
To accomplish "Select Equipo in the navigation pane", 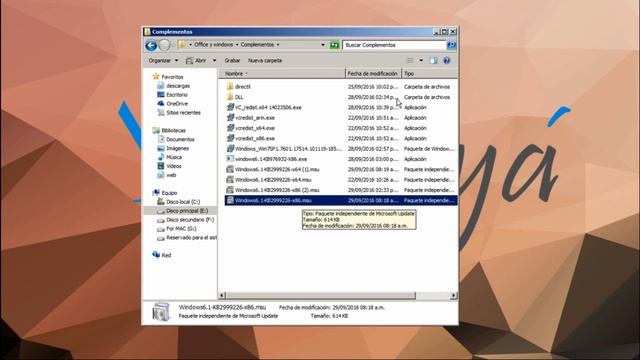I will [169, 193].
